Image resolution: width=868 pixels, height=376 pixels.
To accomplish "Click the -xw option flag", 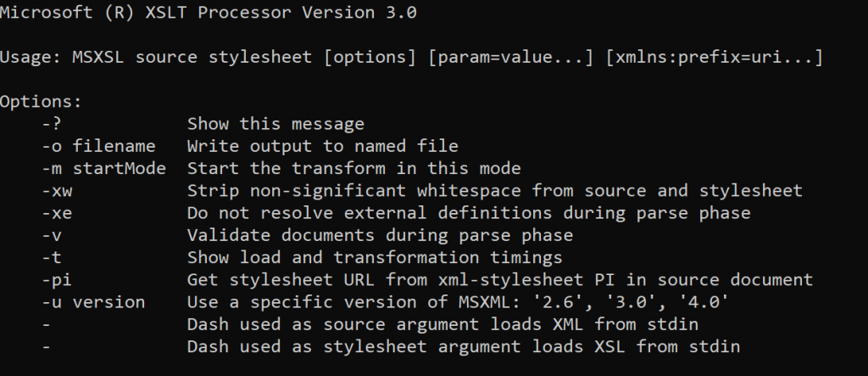I will click(54, 190).
